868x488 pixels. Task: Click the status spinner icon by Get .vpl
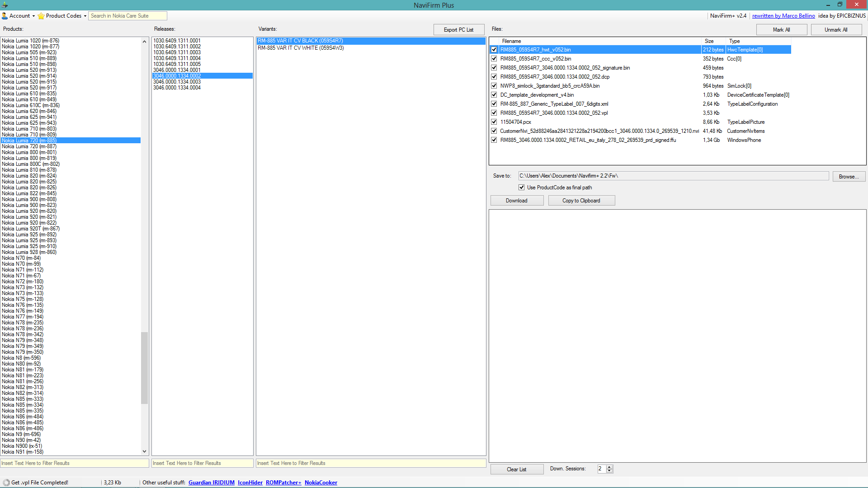point(6,483)
